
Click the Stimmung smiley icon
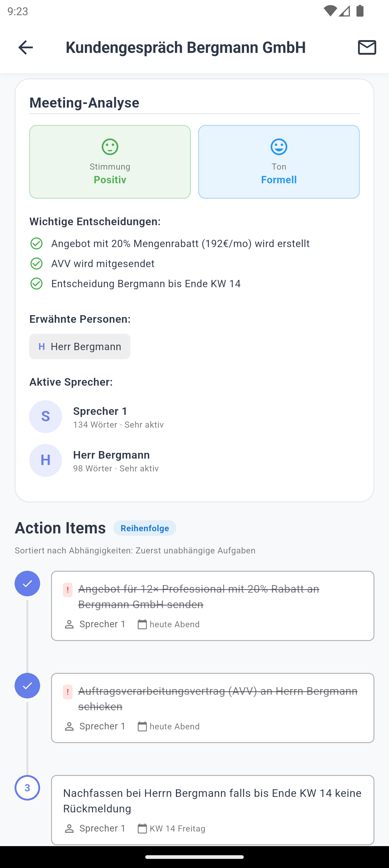click(x=109, y=146)
